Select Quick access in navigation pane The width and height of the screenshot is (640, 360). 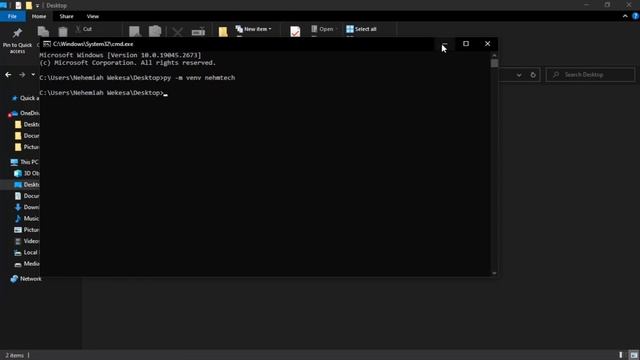(x=25, y=98)
